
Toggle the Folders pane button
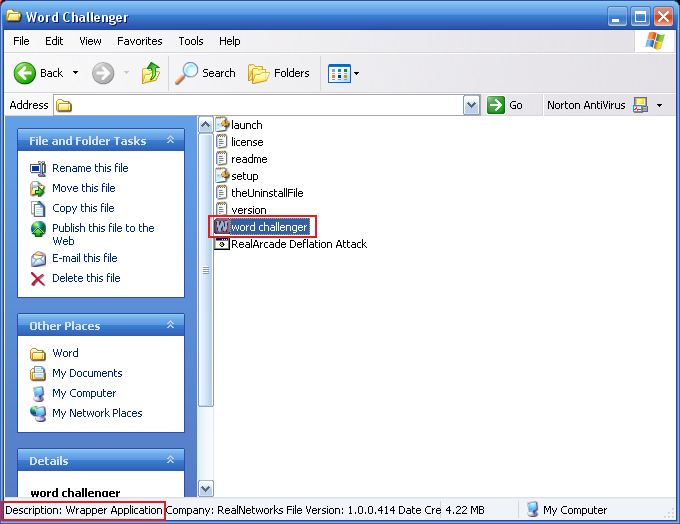click(278, 73)
